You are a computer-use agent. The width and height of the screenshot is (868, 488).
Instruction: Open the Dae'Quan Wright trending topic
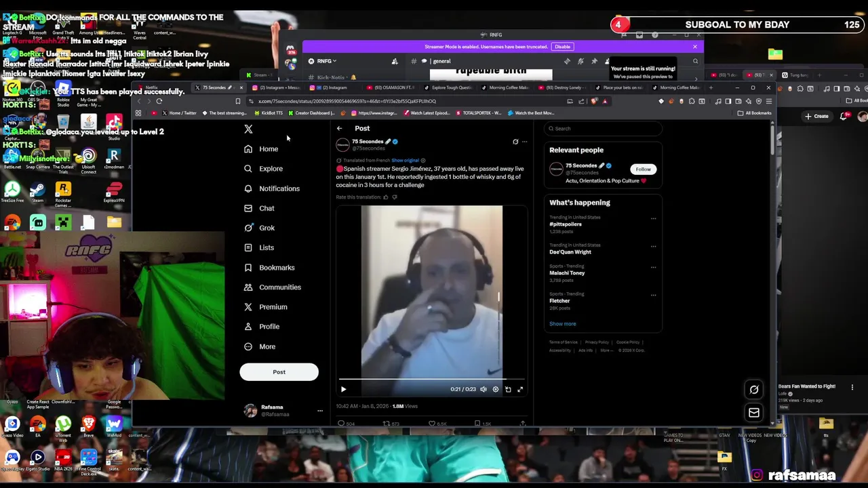click(x=570, y=252)
